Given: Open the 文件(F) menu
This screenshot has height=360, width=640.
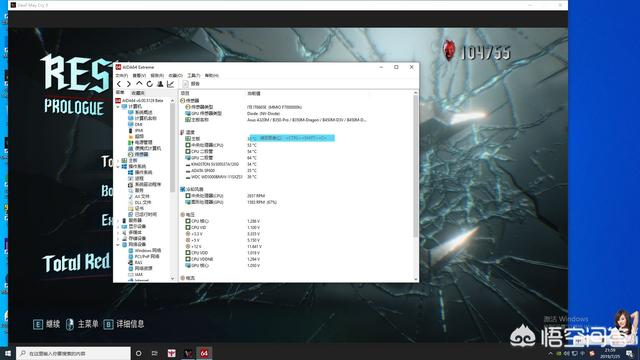Looking at the screenshot, I should point(122,76).
